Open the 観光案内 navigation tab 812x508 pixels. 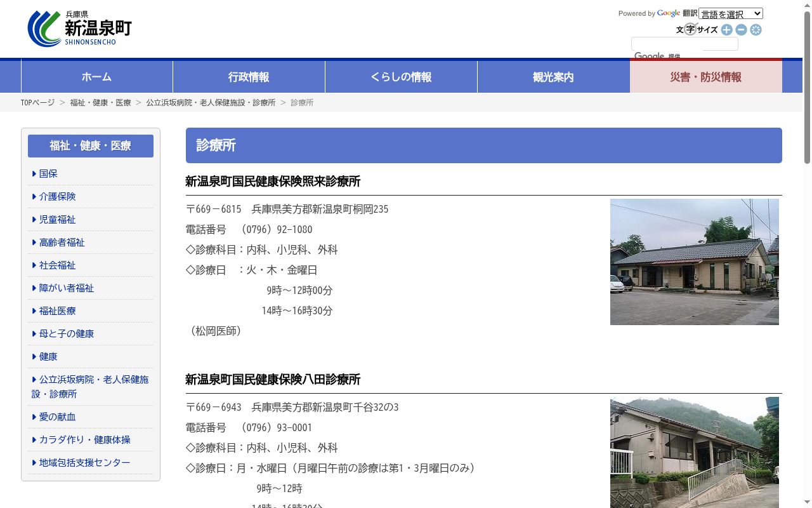[x=553, y=77]
